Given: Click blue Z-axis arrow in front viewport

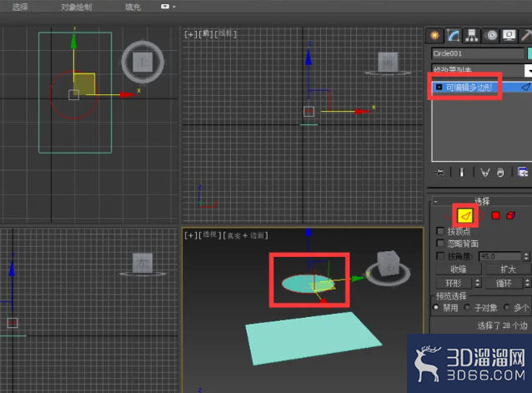Looking at the screenshot, I should pos(309,58).
